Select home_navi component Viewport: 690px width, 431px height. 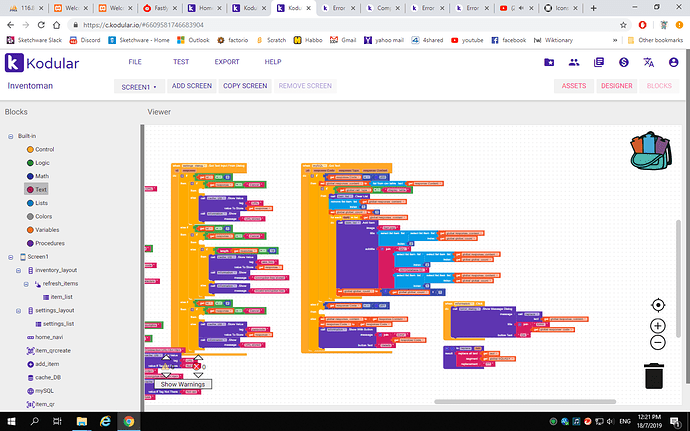click(45, 337)
